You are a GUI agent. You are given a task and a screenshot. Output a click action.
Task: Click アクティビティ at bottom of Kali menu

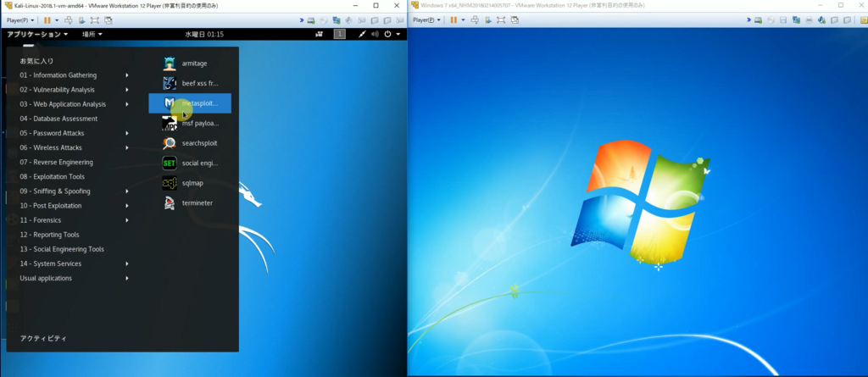click(43, 338)
